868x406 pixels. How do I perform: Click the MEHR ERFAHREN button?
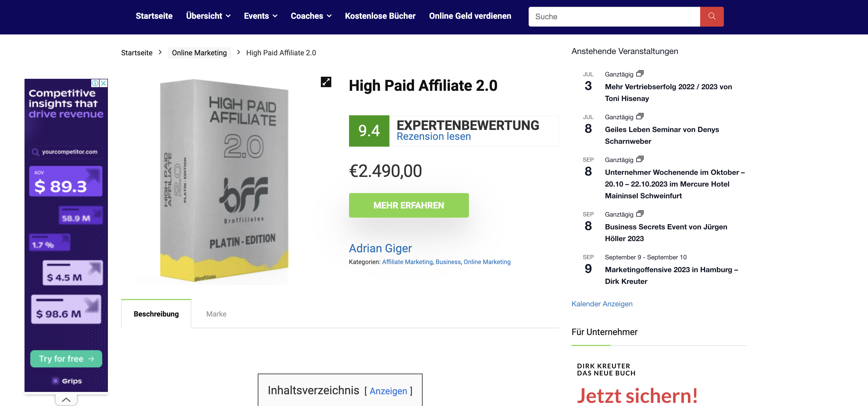point(408,205)
